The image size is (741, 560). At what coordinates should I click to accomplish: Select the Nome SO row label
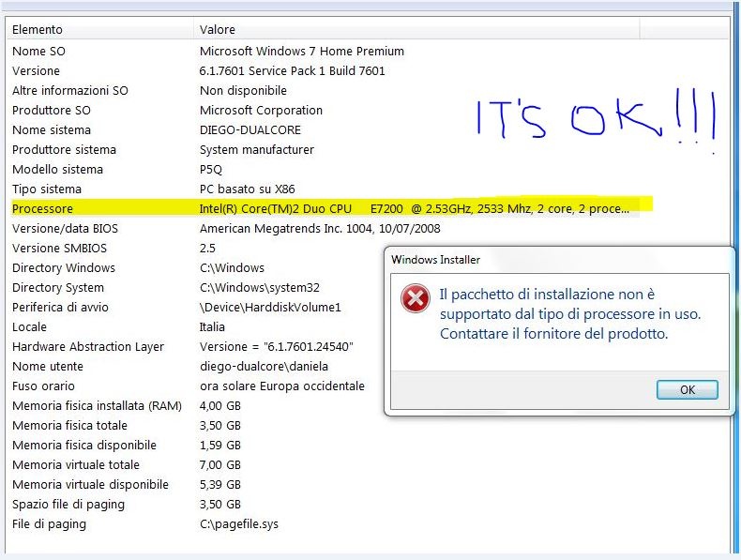click(x=38, y=51)
